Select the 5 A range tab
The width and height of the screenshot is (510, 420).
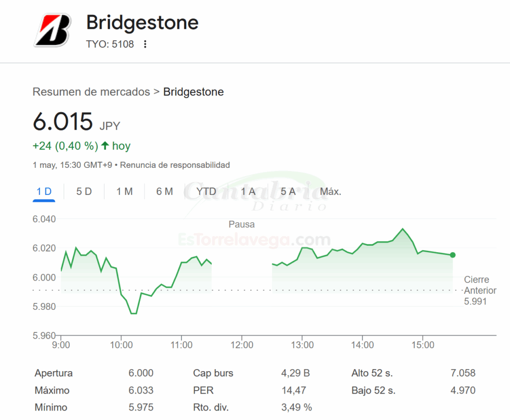click(288, 192)
